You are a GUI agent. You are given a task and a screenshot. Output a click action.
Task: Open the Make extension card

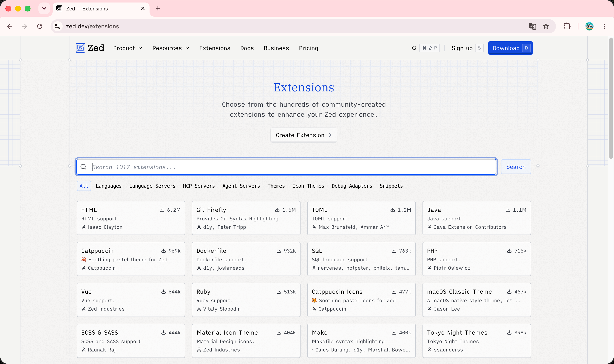(x=361, y=341)
